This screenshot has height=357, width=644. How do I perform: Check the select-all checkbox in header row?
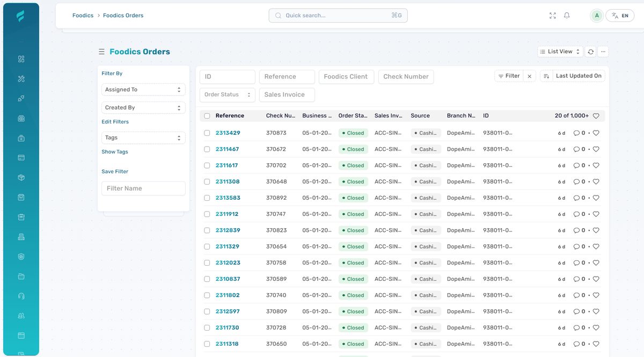pos(207,116)
